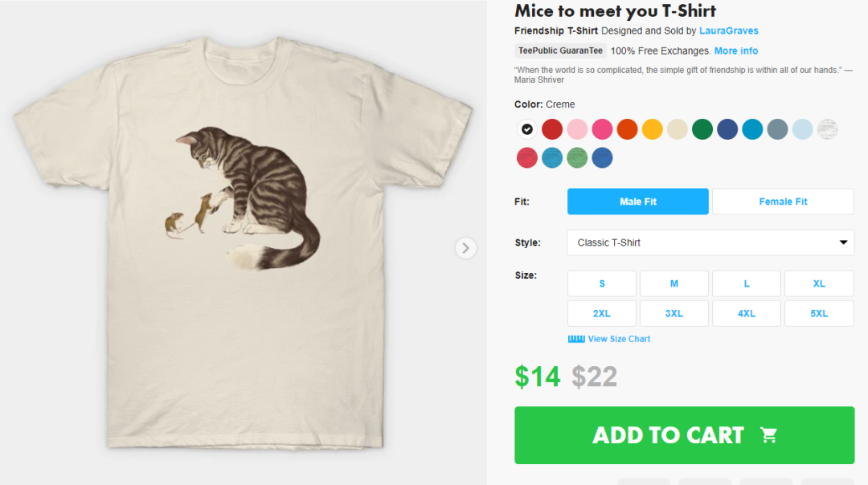Choose size XL
868x485 pixels.
point(819,283)
